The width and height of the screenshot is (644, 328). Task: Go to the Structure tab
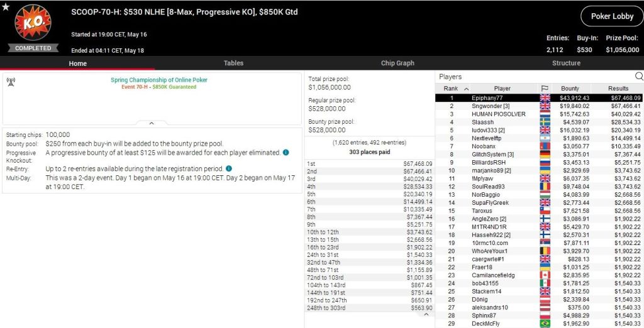pyautogui.click(x=566, y=63)
